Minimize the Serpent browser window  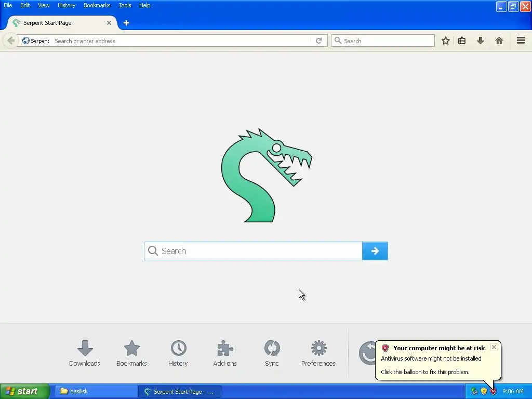click(501, 6)
